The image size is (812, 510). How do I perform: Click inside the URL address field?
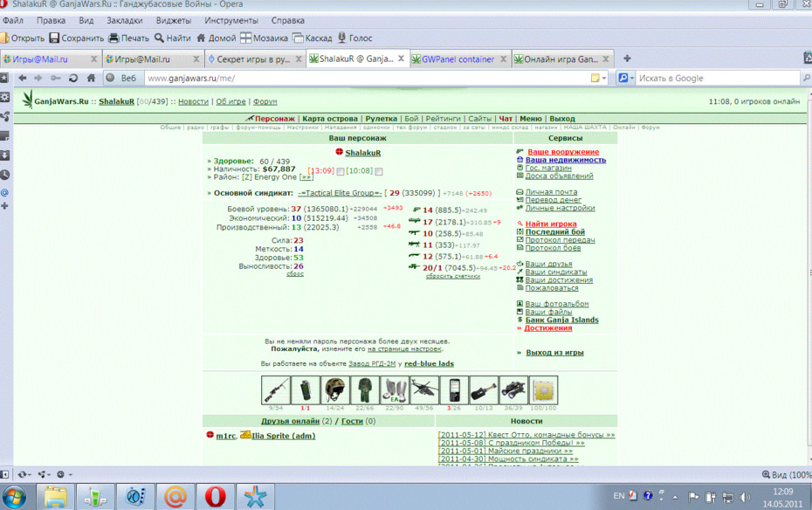(368, 79)
